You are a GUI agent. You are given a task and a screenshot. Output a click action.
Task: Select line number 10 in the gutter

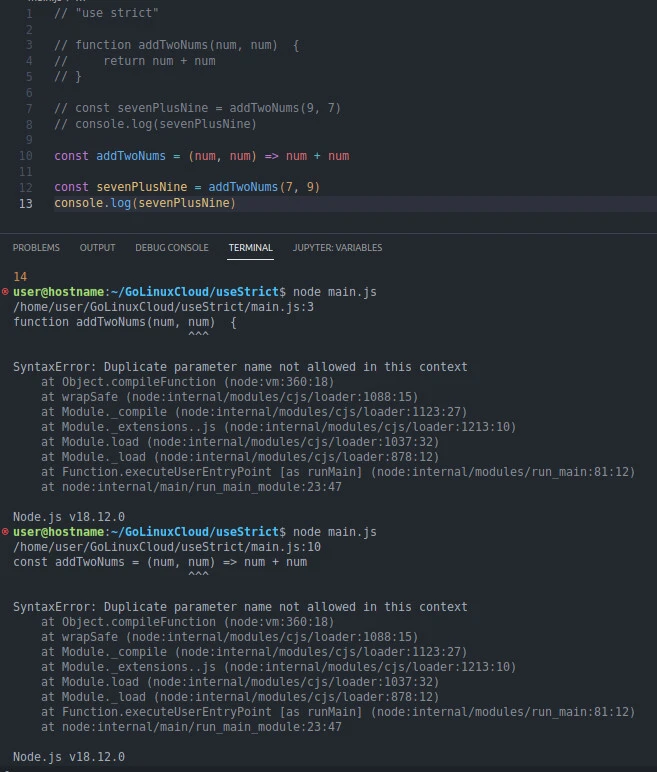pyautogui.click(x=27, y=156)
